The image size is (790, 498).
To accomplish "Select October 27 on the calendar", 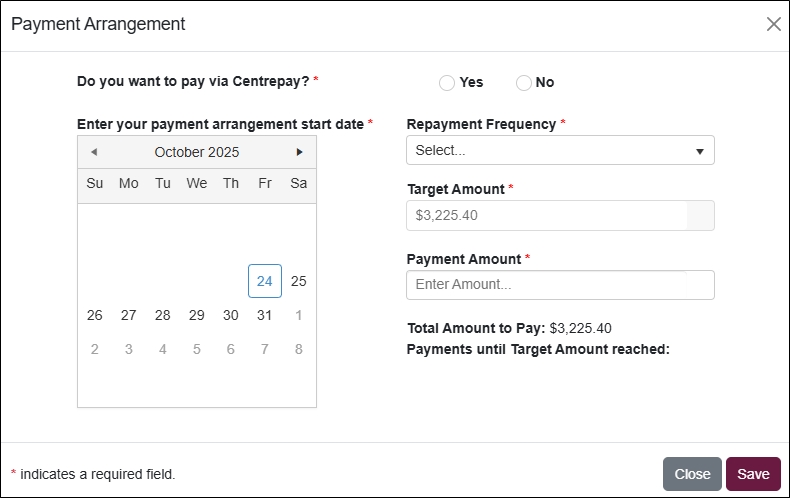I will (129, 315).
